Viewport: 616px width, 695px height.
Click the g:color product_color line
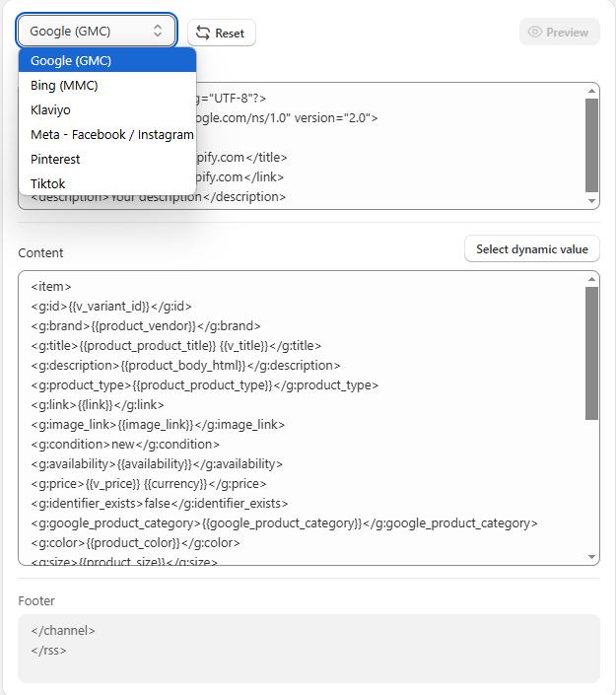[x=136, y=543]
